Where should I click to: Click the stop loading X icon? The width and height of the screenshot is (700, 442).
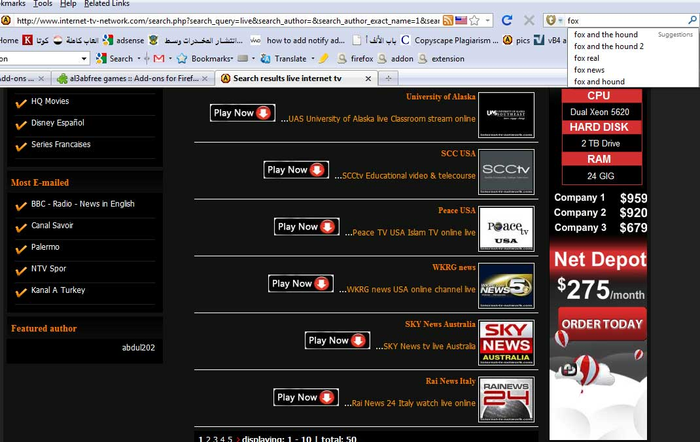point(529,20)
